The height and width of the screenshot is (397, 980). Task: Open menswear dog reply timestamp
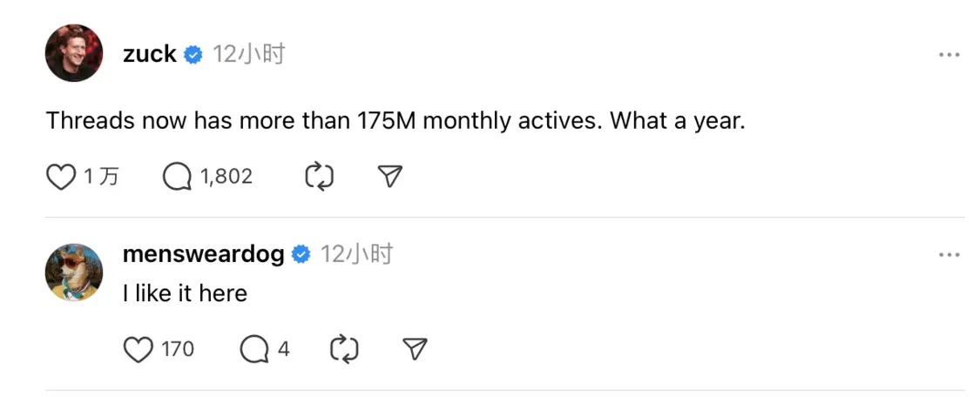tap(357, 255)
